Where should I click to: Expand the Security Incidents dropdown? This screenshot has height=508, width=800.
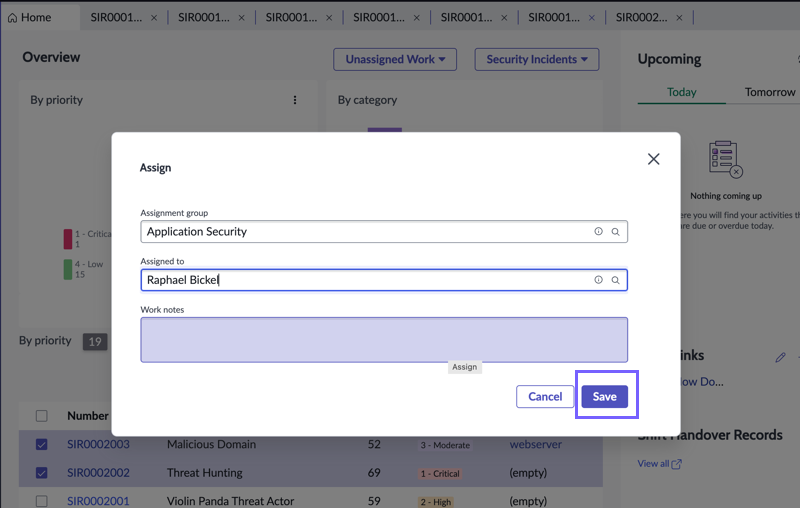537,59
